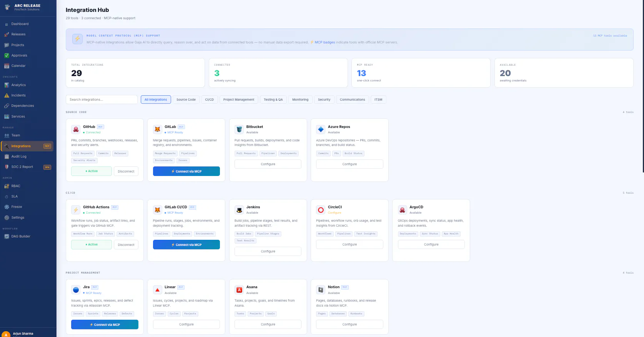Follow the MCP badges link in banner
The width and height of the screenshot is (644, 337).
coord(325,42)
